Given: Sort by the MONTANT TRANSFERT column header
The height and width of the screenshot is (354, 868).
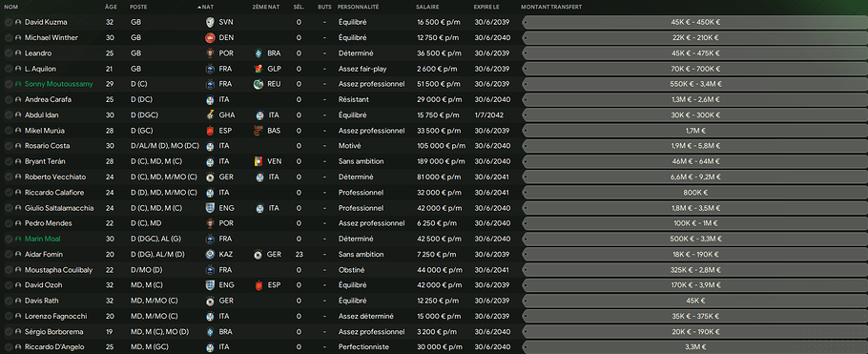Looking at the screenshot, I should [x=550, y=8].
